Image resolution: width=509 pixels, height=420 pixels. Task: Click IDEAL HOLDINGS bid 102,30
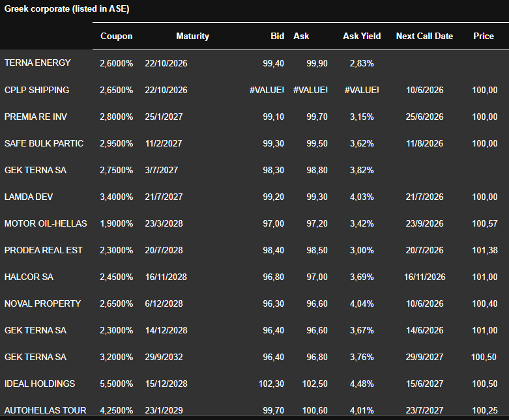pos(271,384)
